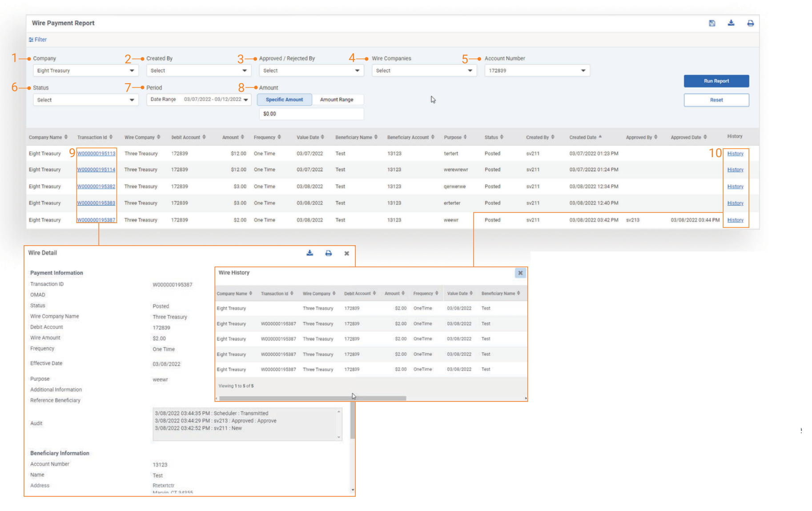Viewport: 812px width, 511px height.
Task: Click the save icon in Wire Payment Report header
Action: tap(712, 23)
